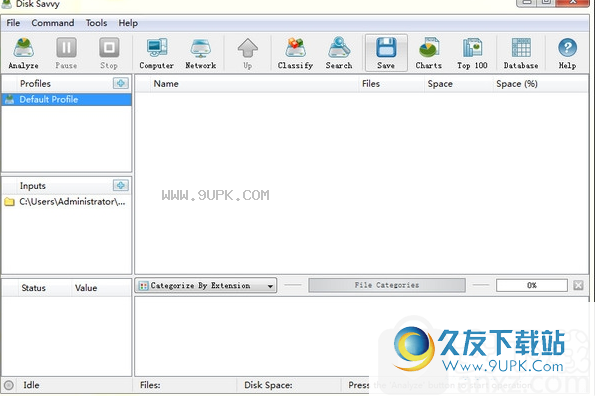Open the Network toolbar icon

pos(200,48)
